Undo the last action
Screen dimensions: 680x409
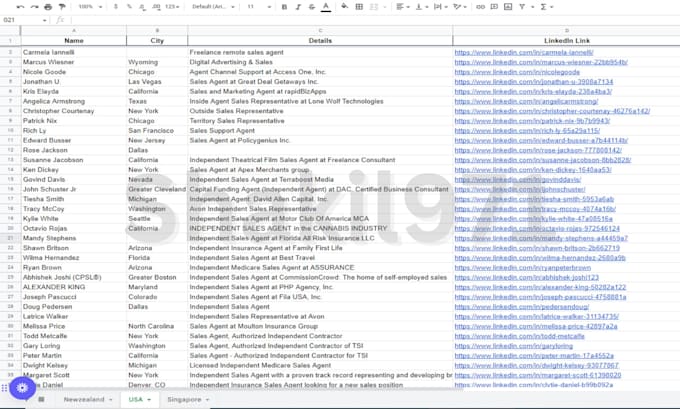coord(20,7)
